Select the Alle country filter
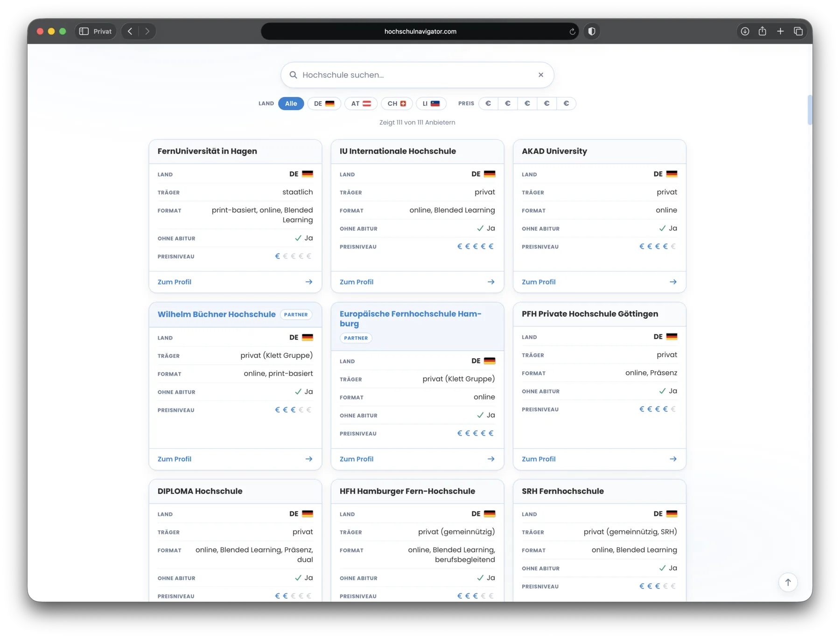Viewport: 840px width, 638px height. pos(291,104)
